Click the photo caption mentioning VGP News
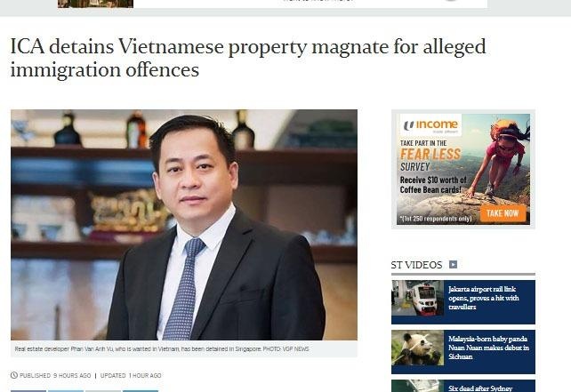The width and height of the screenshot is (571, 392). pyautogui.click(x=162, y=349)
